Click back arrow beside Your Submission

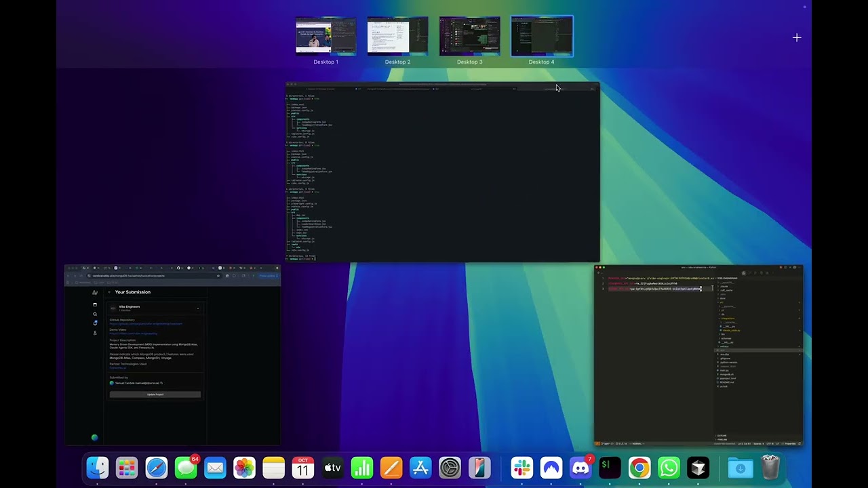click(x=109, y=292)
